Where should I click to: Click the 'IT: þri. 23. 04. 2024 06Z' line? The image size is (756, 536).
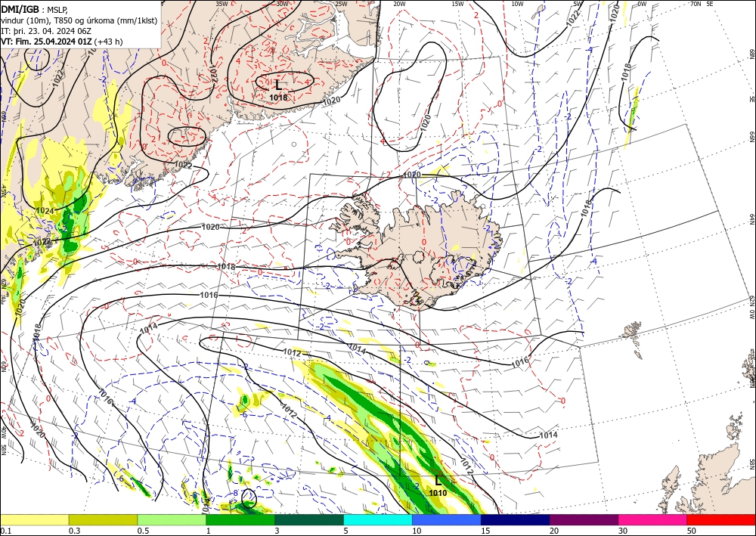click(46, 31)
